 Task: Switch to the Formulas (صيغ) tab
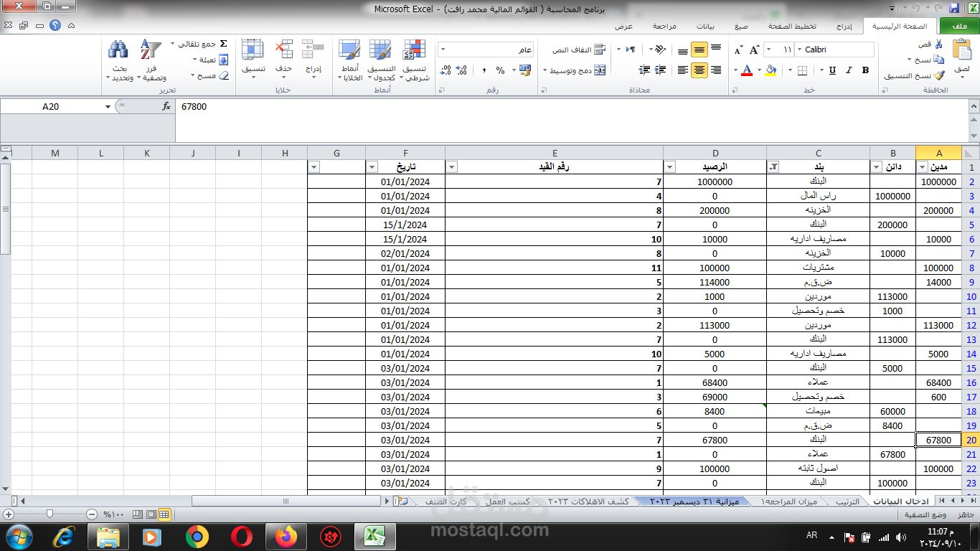741,26
